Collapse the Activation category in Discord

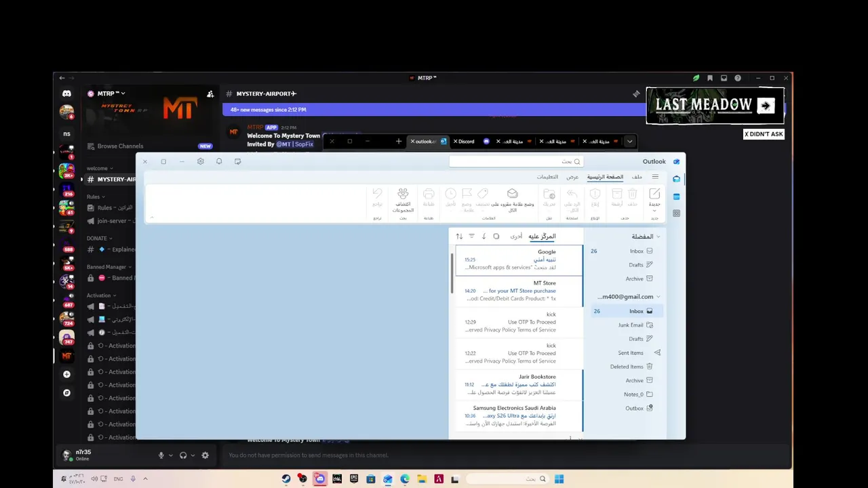coord(100,296)
